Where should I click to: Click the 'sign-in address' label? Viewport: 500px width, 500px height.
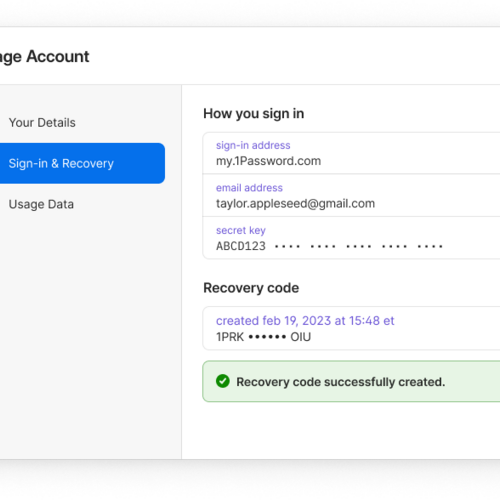click(x=253, y=145)
